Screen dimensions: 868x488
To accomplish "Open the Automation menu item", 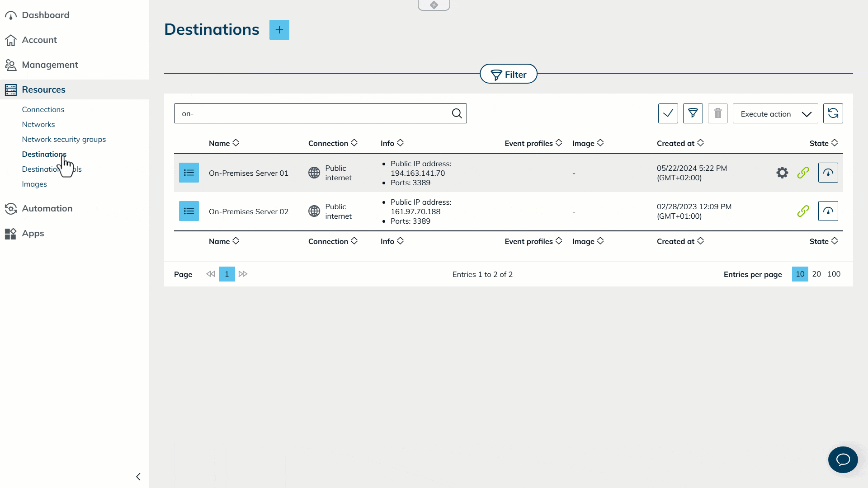I will tap(47, 208).
